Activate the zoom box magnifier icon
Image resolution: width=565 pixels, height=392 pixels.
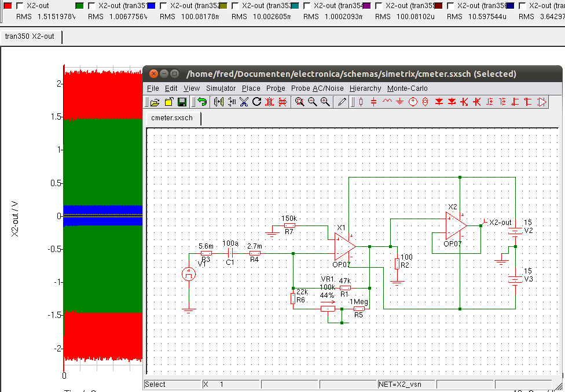[299, 102]
